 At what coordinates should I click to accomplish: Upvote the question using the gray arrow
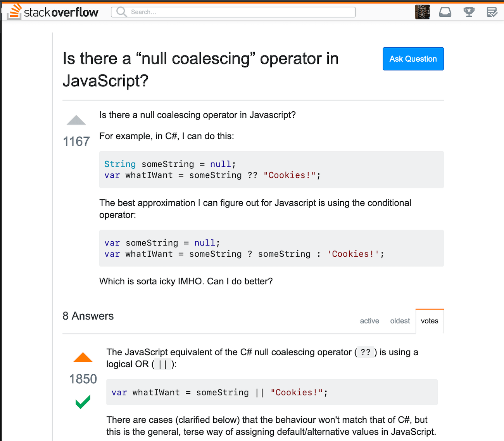click(x=76, y=120)
